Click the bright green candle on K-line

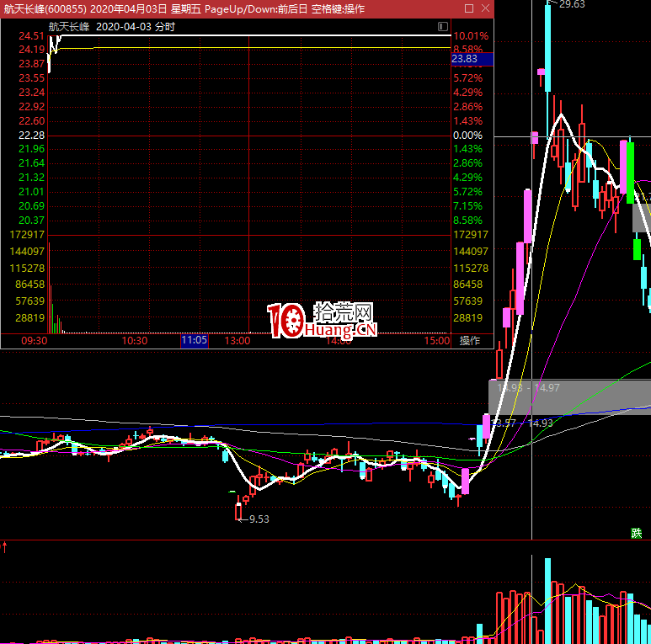pyautogui.click(x=630, y=173)
